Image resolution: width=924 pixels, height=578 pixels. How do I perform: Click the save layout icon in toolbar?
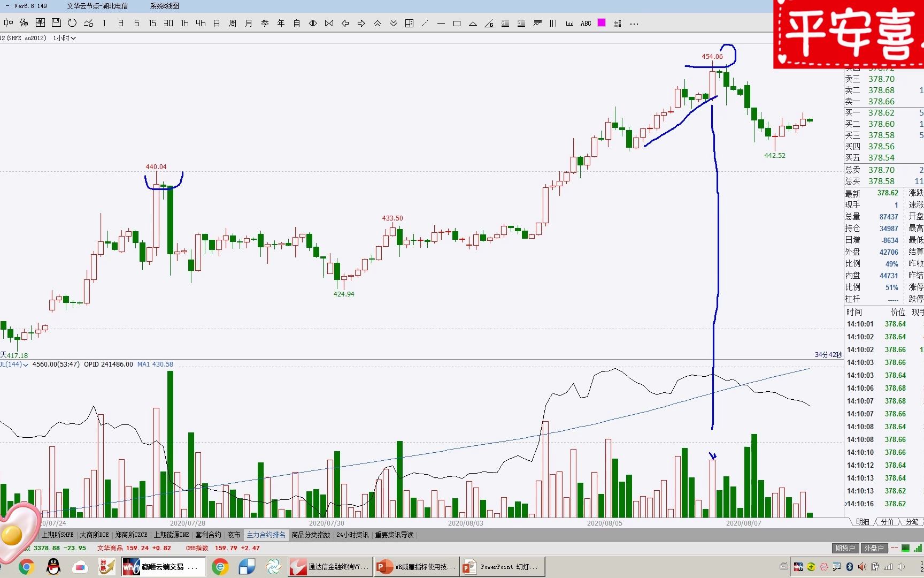click(56, 23)
